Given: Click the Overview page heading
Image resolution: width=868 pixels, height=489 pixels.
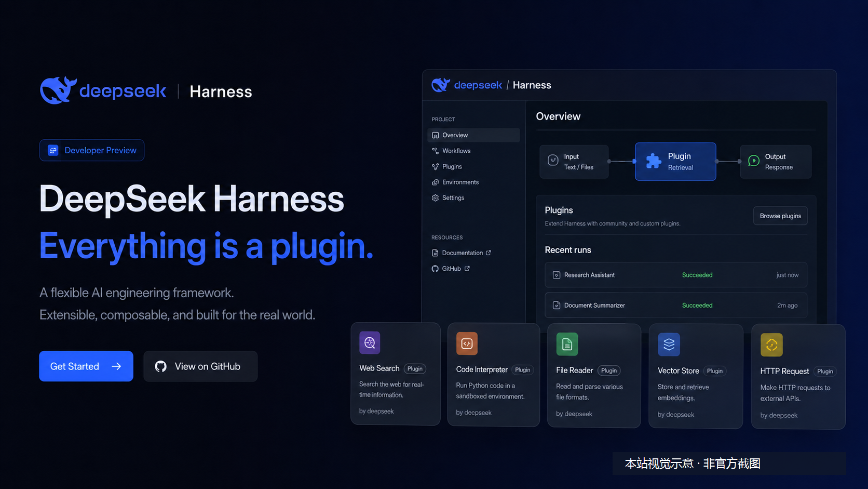Looking at the screenshot, I should [558, 116].
